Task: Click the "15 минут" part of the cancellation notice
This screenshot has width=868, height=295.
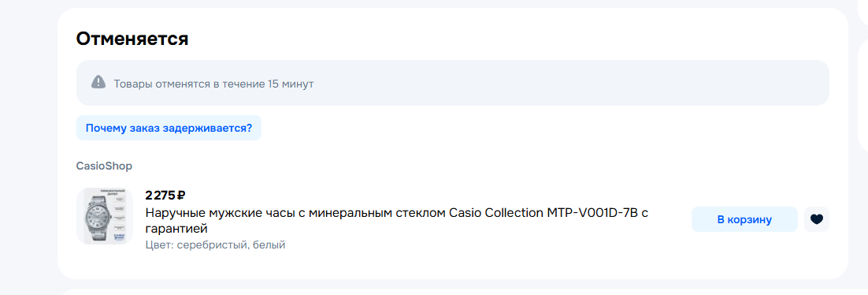Action: coord(291,84)
